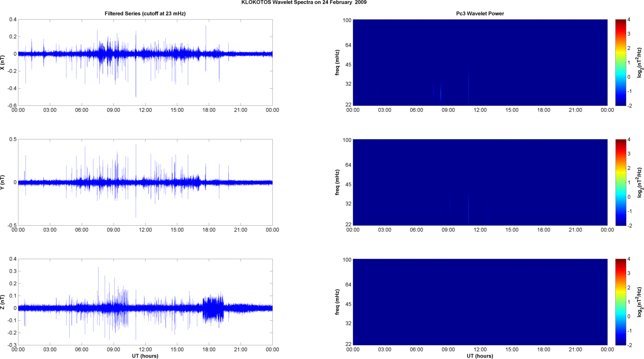
Task: Click the "22" frequency tick of Y spectrogram
Action: (348, 224)
